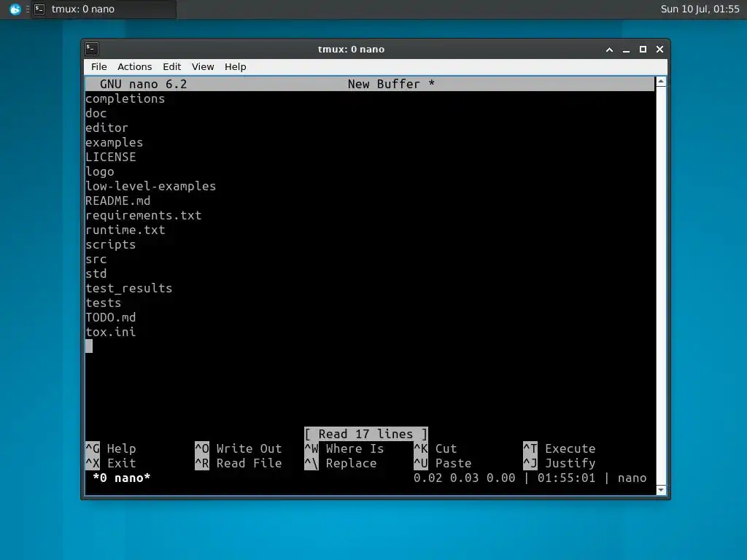Click the ^R Read File shortcut
Image resolution: width=747 pixels, height=560 pixels.
click(239, 463)
